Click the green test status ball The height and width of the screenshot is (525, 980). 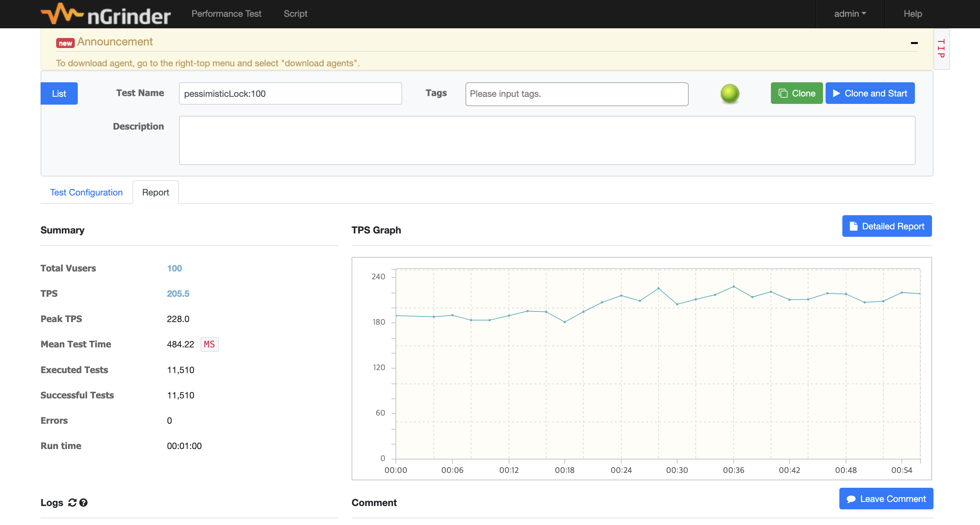pos(729,94)
